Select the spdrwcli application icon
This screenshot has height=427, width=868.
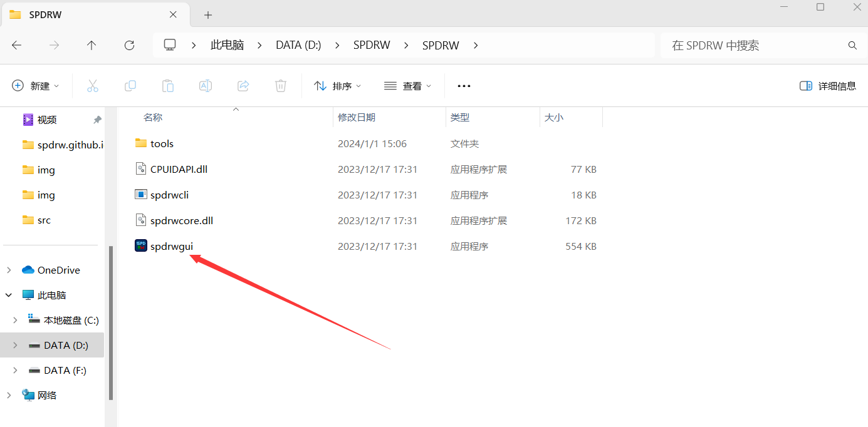click(x=141, y=195)
